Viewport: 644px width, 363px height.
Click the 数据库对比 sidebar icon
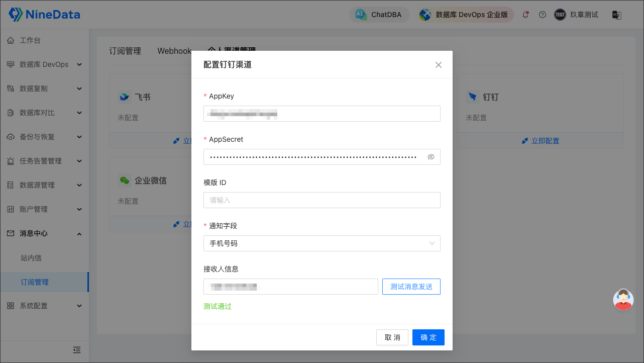click(11, 113)
